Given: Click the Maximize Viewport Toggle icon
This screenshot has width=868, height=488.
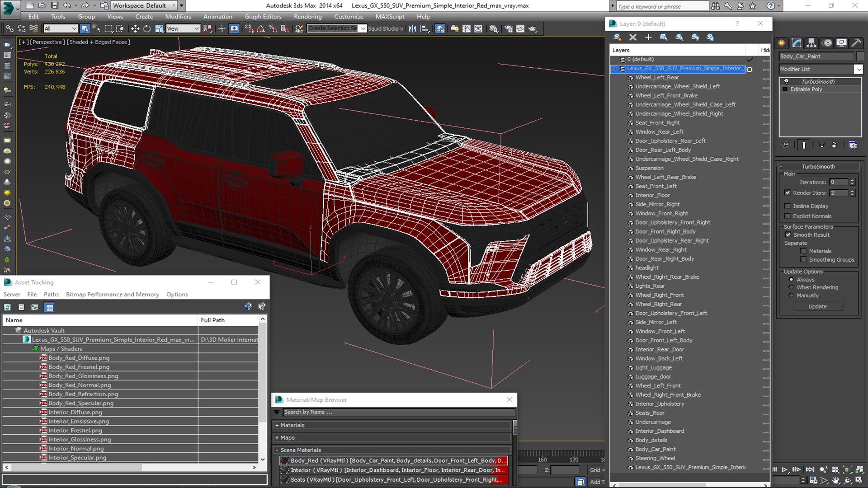Looking at the screenshot, I should point(859,480).
